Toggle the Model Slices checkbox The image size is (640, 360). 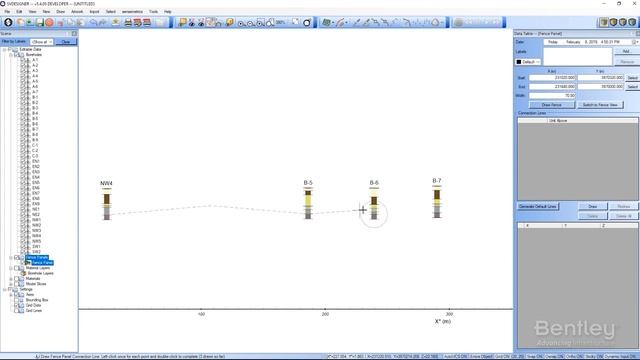(x=17, y=284)
